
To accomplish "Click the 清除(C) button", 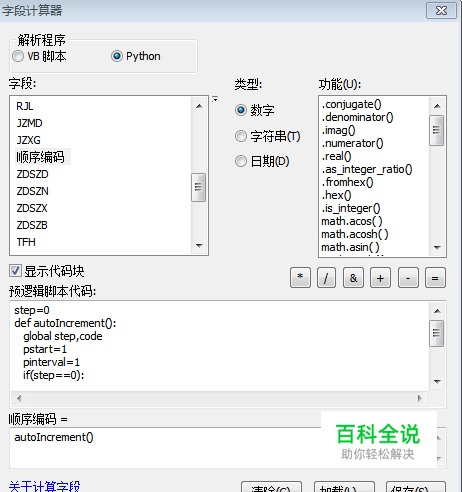I will coord(271,487).
